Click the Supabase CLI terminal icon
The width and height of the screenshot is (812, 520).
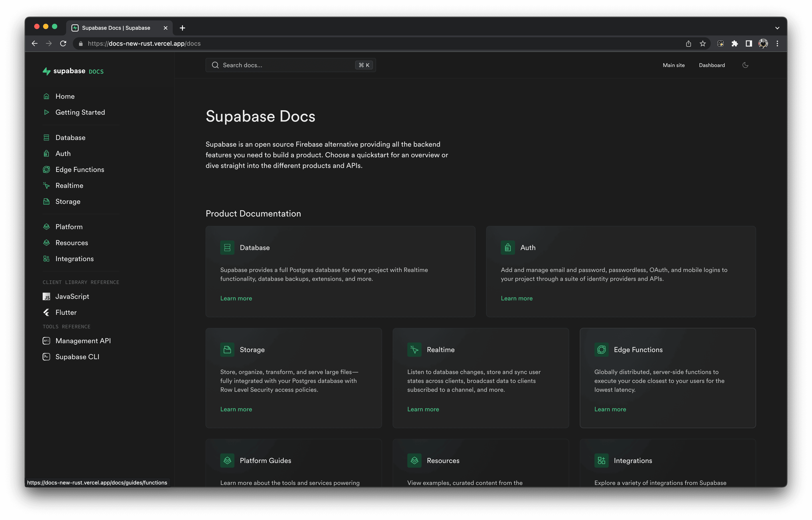click(x=47, y=357)
